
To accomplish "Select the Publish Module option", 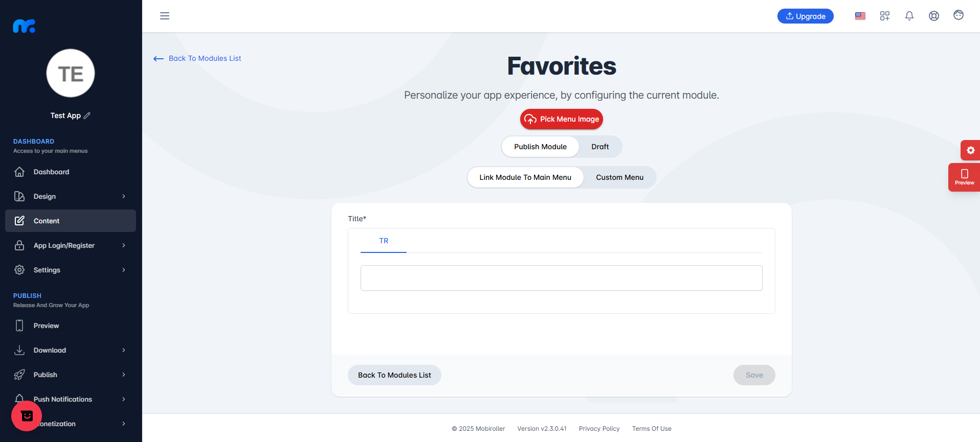I will pos(540,147).
